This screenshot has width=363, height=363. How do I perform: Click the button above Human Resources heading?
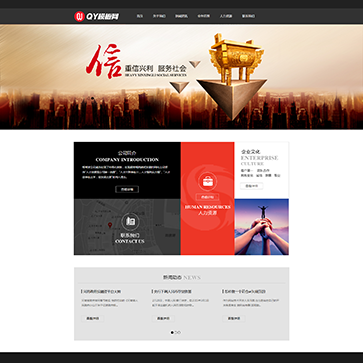pos(207,197)
